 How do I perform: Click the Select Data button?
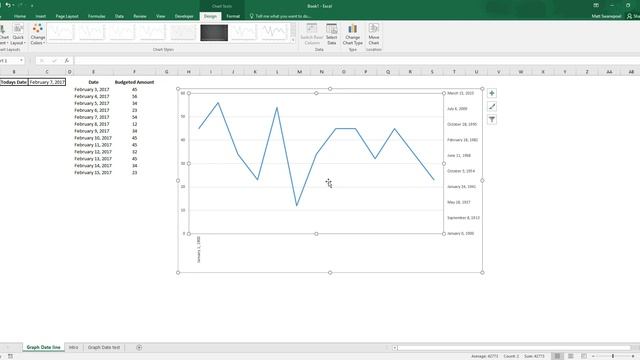point(331,34)
